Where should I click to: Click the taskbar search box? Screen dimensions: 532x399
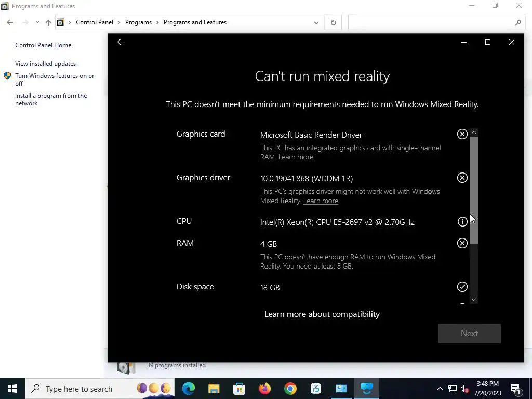coord(99,389)
